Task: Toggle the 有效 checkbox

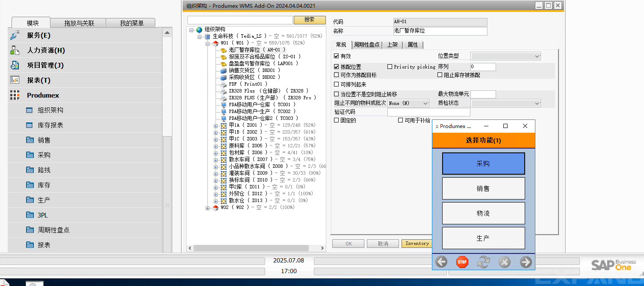Action: click(336, 56)
